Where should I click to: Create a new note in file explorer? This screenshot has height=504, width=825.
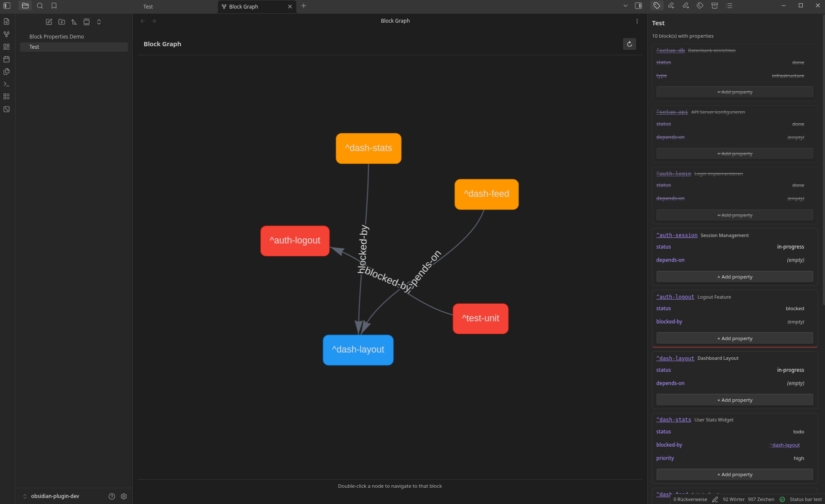[x=49, y=22]
